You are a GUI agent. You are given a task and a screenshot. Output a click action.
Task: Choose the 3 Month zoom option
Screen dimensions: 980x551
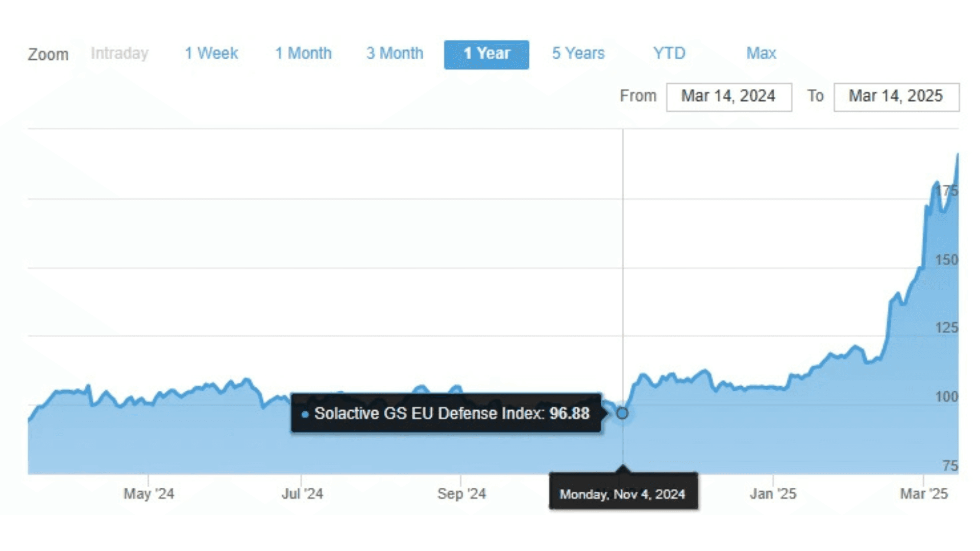(395, 54)
